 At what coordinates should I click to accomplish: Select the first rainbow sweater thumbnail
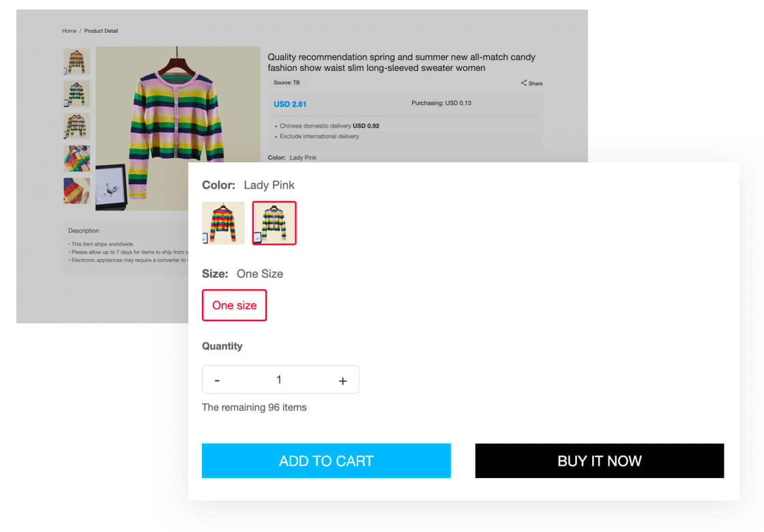pos(76,62)
